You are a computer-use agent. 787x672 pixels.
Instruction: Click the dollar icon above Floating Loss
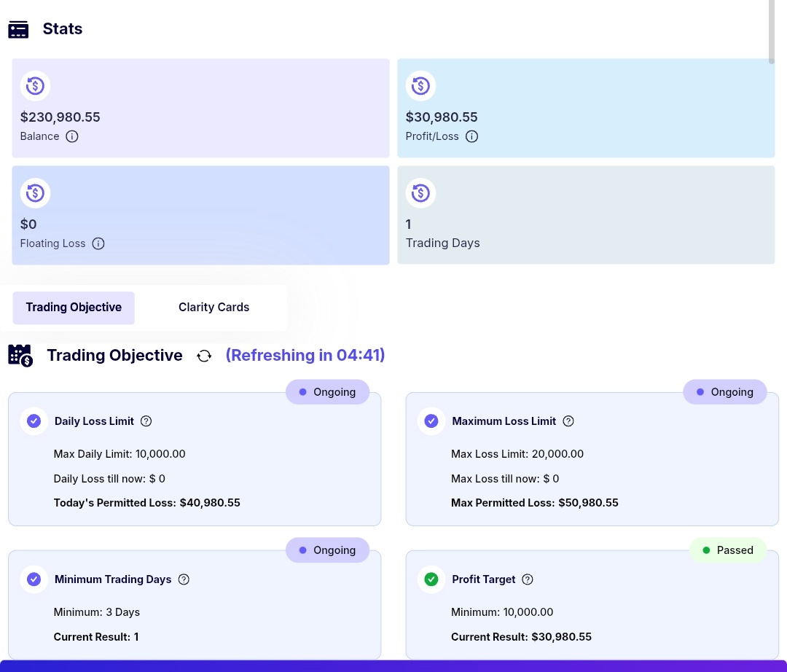click(35, 192)
